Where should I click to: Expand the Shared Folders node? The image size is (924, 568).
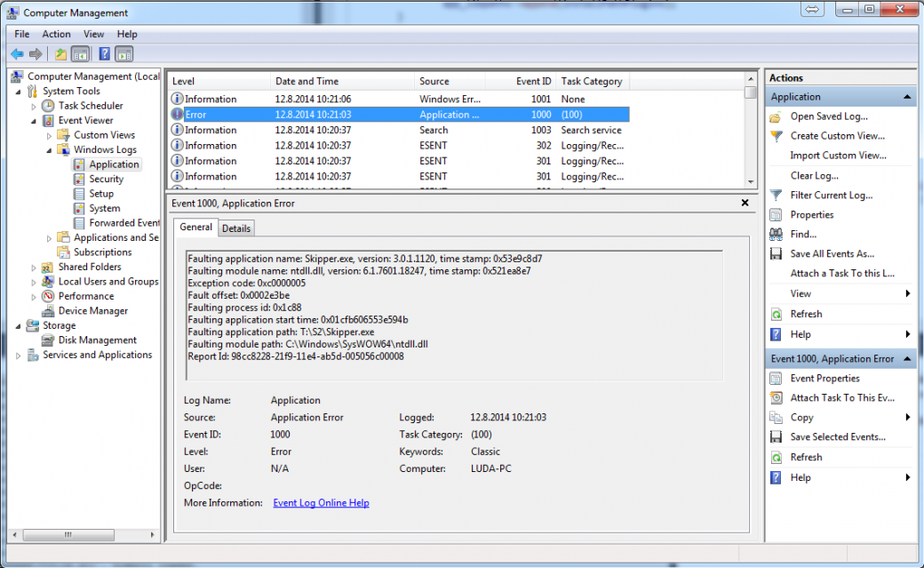tap(33, 267)
